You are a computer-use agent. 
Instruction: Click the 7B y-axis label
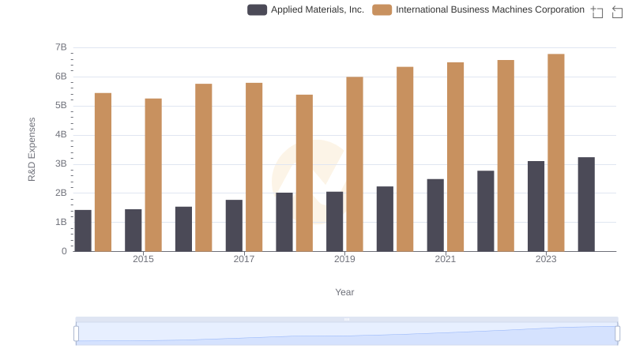click(x=61, y=47)
